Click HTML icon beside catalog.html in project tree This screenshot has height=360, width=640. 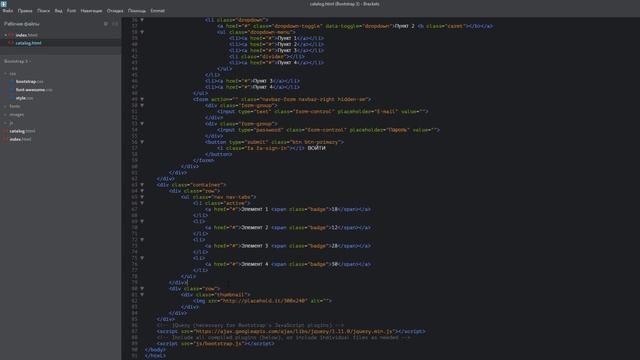[6, 131]
